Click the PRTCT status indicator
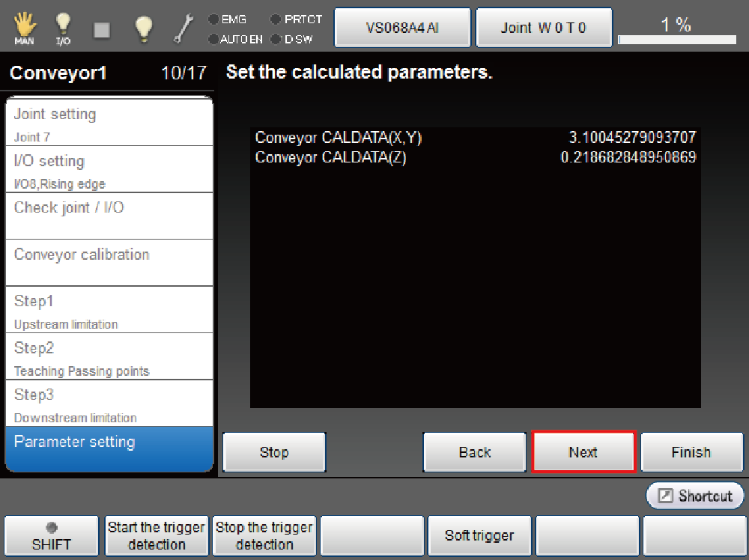 (296, 19)
